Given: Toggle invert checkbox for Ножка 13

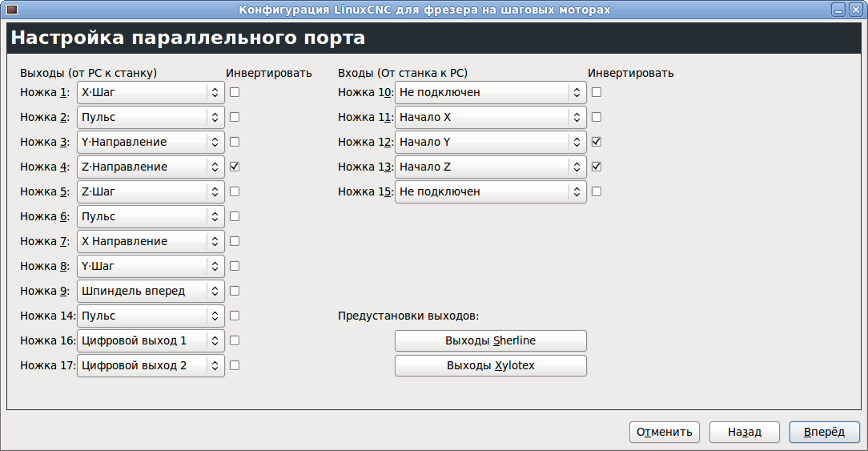Looking at the screenshot, I should click(597, 167).
